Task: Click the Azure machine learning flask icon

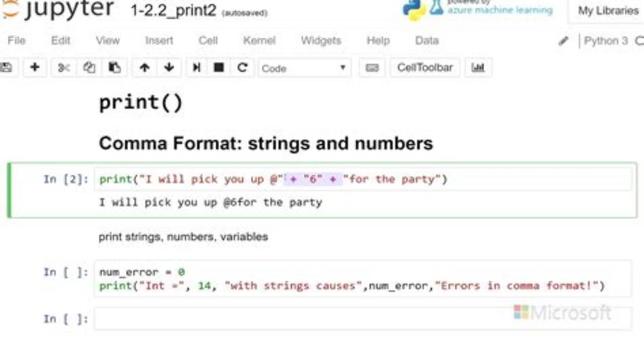Action: 437,8
